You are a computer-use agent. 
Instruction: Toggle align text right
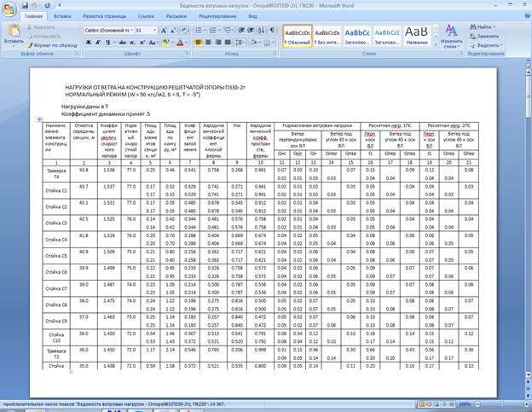pyautogui.click(x=218, y=43)
